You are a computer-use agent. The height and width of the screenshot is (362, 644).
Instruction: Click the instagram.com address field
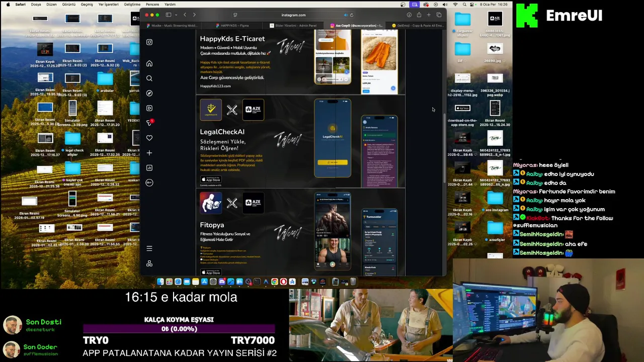(x=293, y=15)
